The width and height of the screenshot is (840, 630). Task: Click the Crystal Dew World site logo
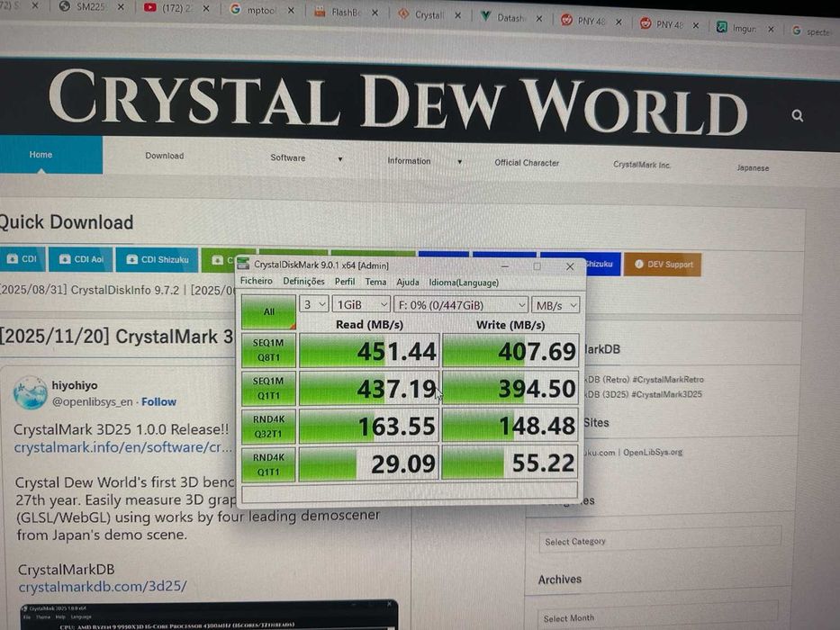[x=398, y=102]
